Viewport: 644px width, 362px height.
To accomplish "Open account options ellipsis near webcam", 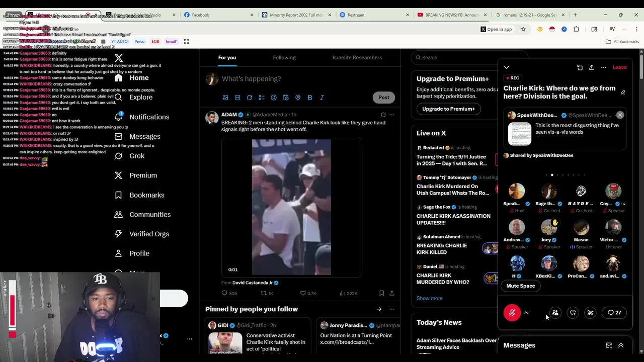I will (x=190, y=339).
